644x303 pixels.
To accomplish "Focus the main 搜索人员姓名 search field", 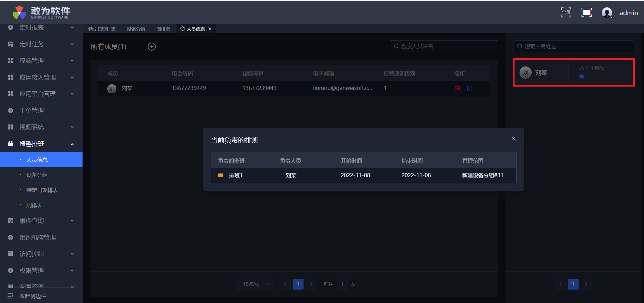I will pyautogui.click(x=444, y=46).
